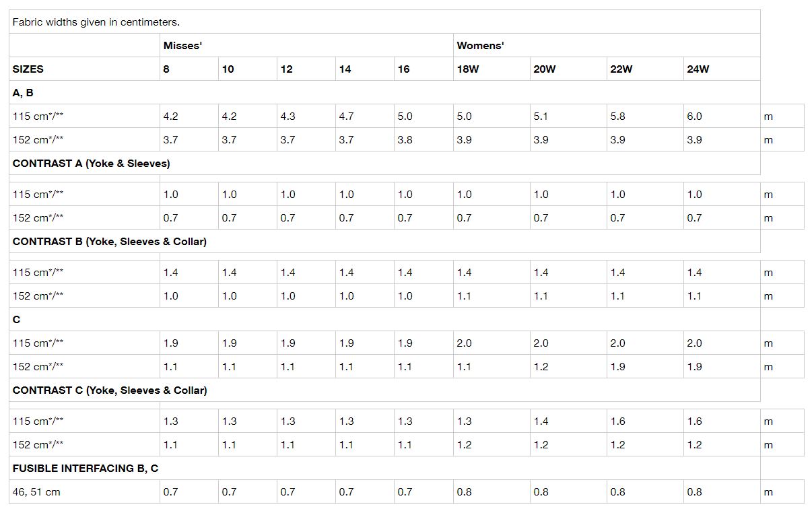Image resolution: width=812 pixels, height=513 pixels.
Task: Click the 5.8 value cell
Action: tap(617, 116)
